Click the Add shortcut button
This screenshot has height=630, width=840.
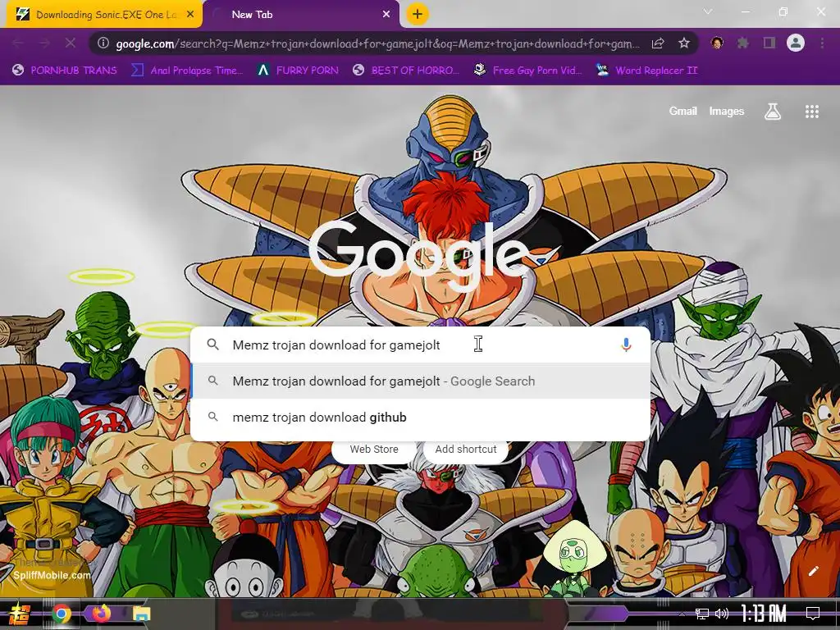pos(466,450)
